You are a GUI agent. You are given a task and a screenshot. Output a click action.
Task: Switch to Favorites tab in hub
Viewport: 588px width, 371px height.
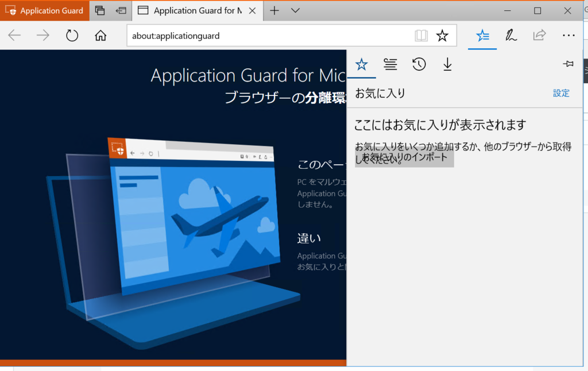[362, 64]
